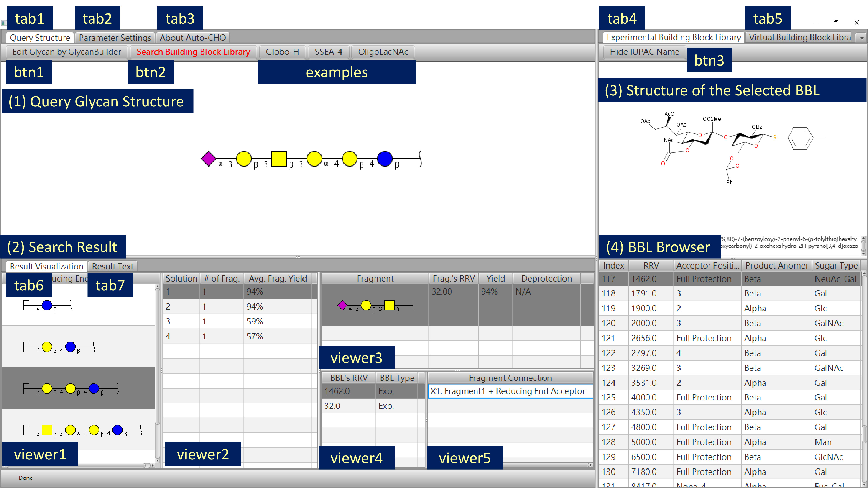This screenshot has height=488, width=868.
Task: Click the fragment glycan image in Fragment table
Action: [x=375, y=305]
